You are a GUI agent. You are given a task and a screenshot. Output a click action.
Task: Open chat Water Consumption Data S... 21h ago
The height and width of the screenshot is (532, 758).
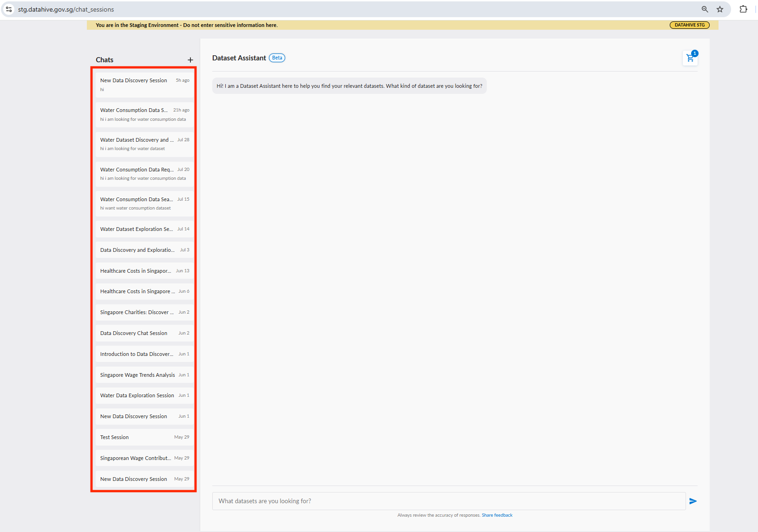click(144, 114)
